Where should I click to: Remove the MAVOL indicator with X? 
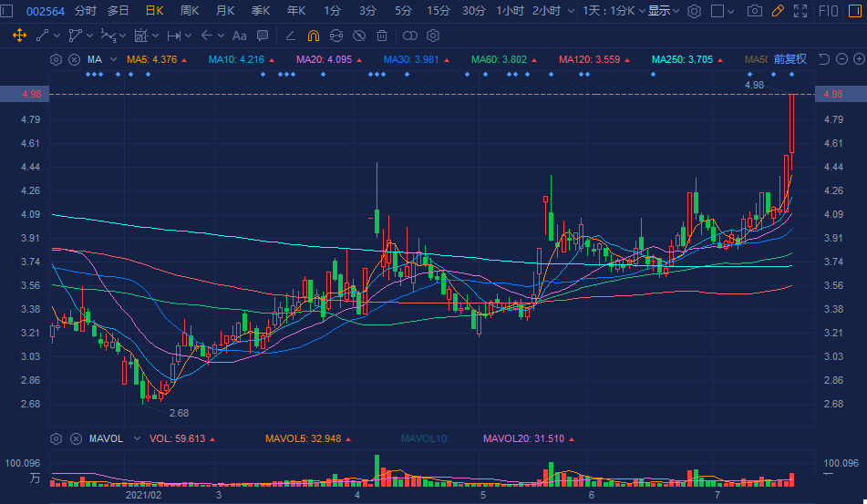[x=76, y=438]
